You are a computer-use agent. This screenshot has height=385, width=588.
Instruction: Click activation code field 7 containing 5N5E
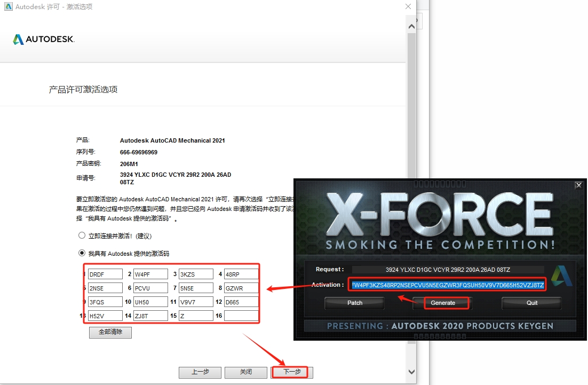[196, 288]
